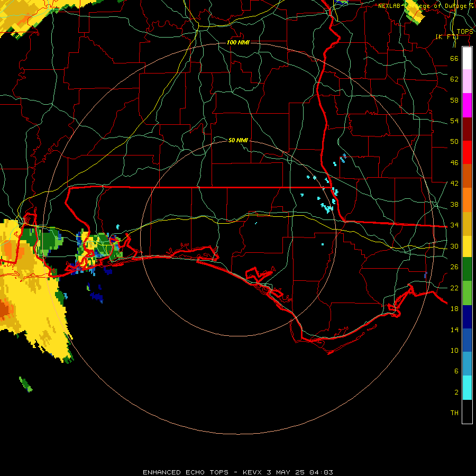
Task: Click legend value '14'
Action: tap(454, 329)
